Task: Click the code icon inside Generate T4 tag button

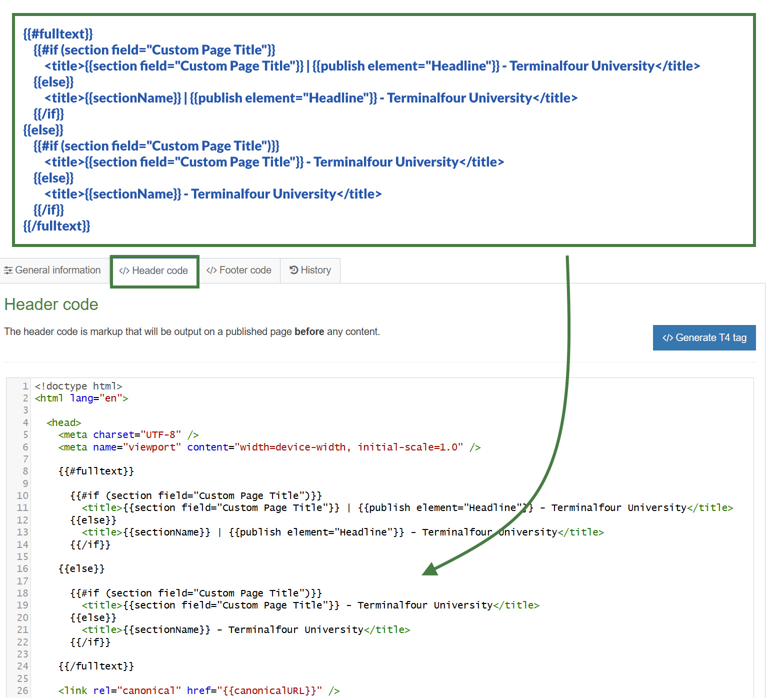Action: click(x=667, y=338)
